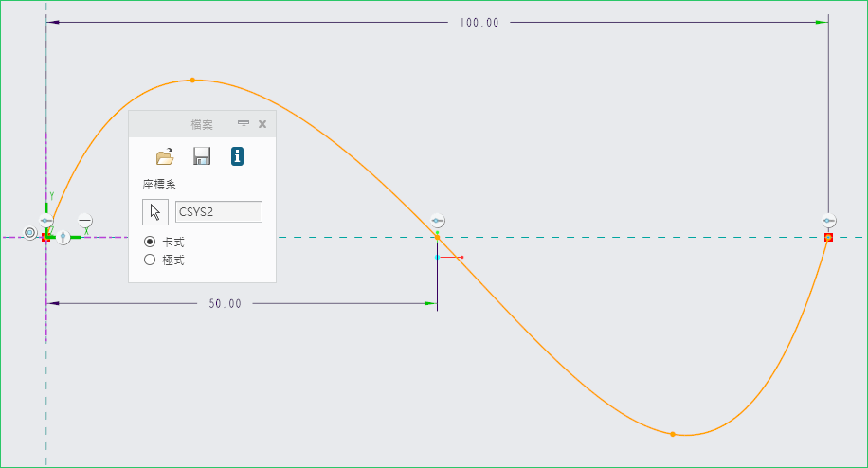The image size is (868, 468).
Task: Click the coincident constraint symbol left of origin
Action: (x=29, y=232)
